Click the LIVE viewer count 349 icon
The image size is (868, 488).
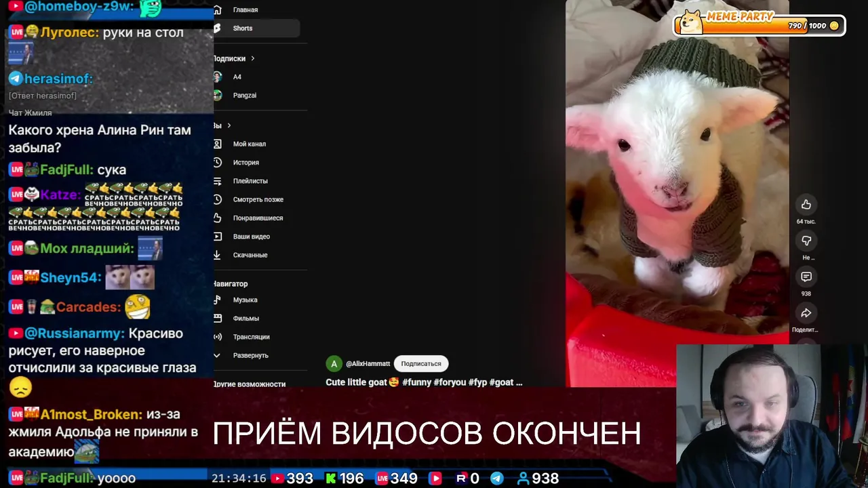[x=382, y=479]
